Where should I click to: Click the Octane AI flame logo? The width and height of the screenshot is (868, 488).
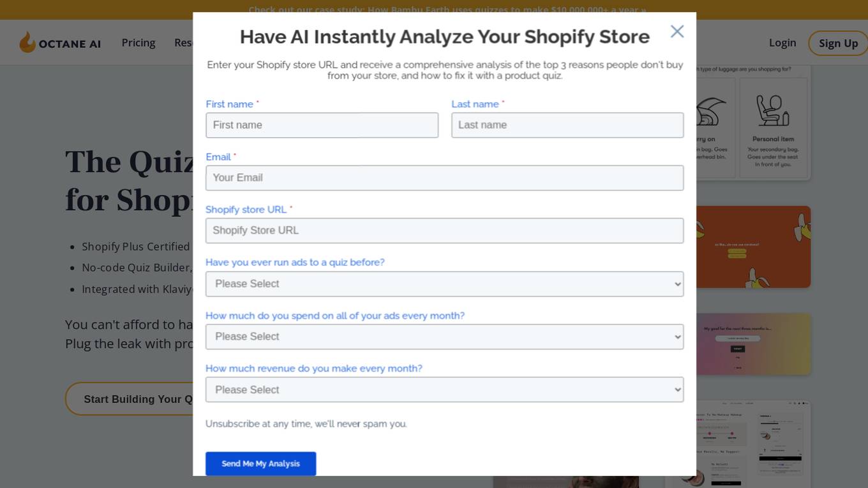click(60, 43)
